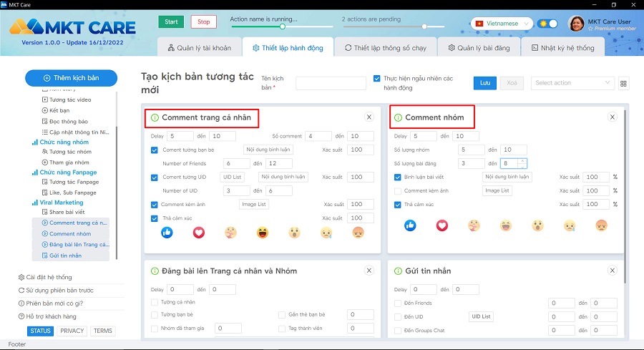Open the Vietnamese language dropdown
The height and width of the screenshot is (350, 644).
502,24
